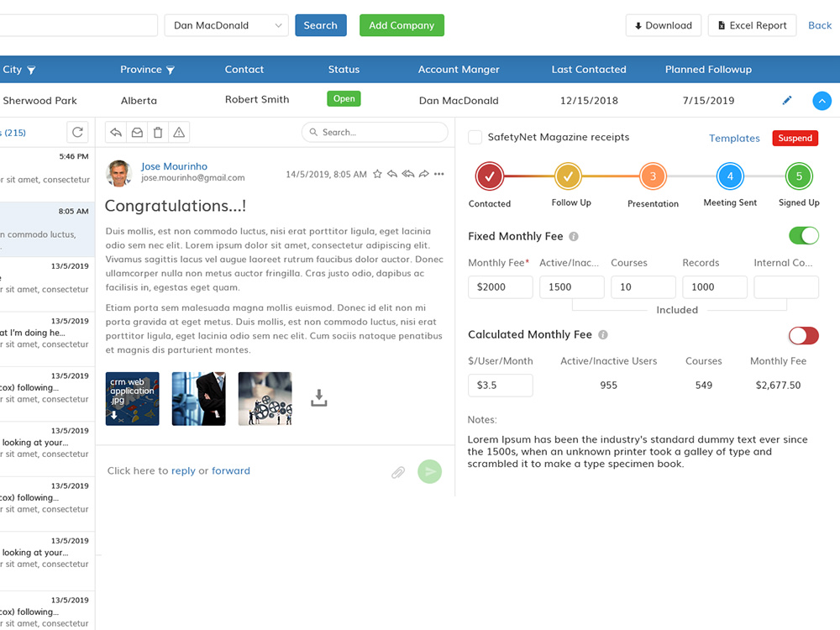Open the businessman attachment thumbnail
The image size is (840, 630).
[199, 398]
